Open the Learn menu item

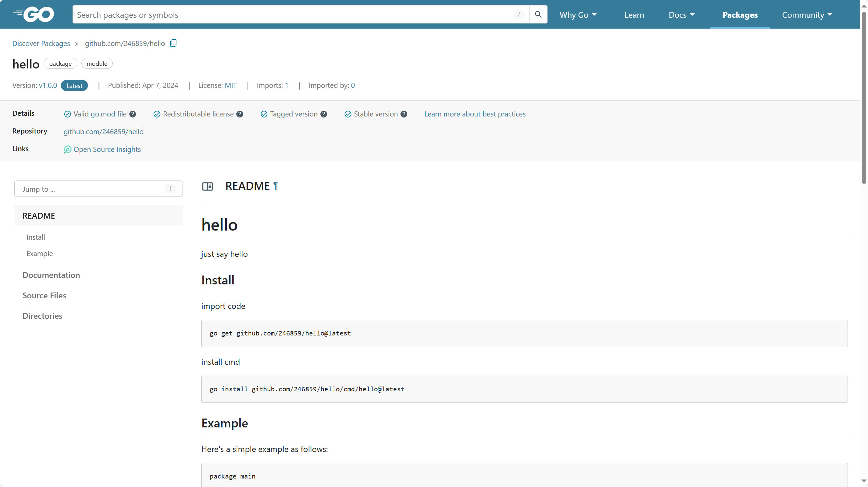pyautogui.click(x=634, y=15)
